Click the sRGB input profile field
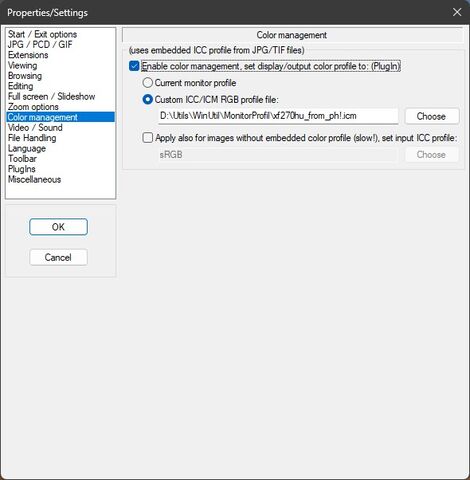 (x=277, y=155)
